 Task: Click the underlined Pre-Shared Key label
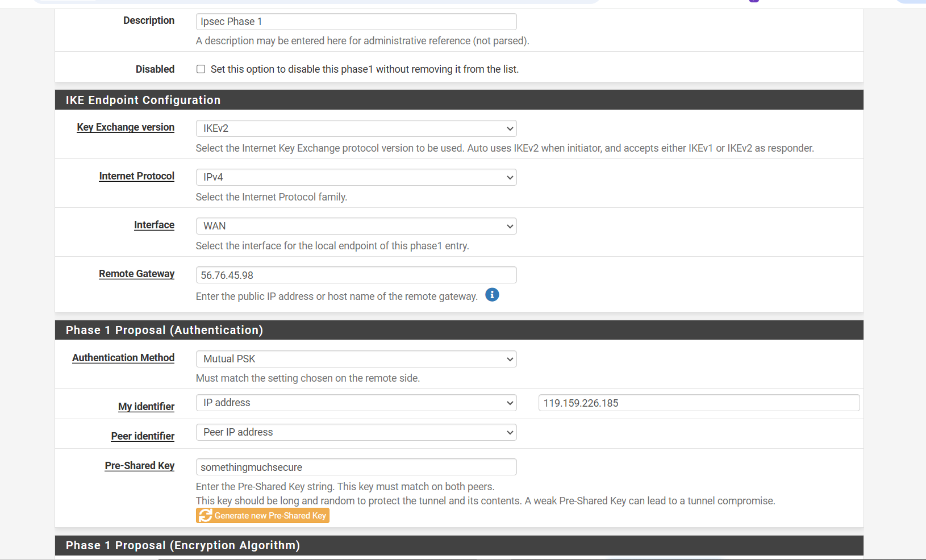click(139, 466)
